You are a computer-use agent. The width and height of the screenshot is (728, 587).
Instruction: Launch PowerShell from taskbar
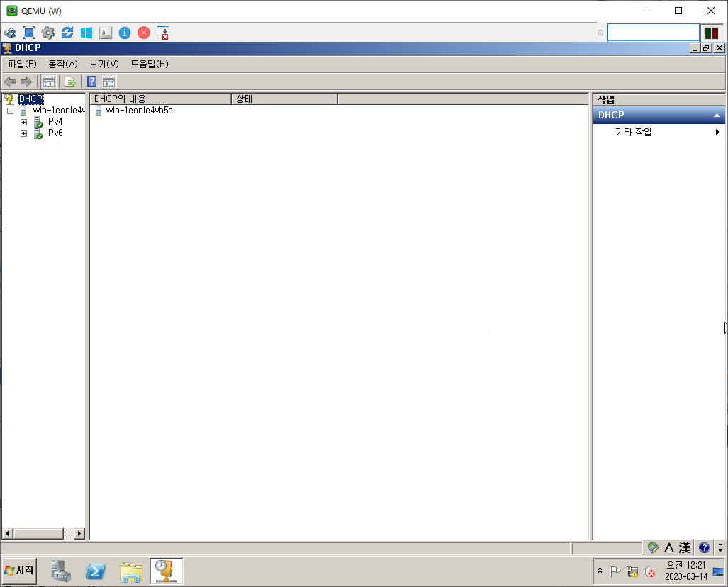[x=96, y=571]
